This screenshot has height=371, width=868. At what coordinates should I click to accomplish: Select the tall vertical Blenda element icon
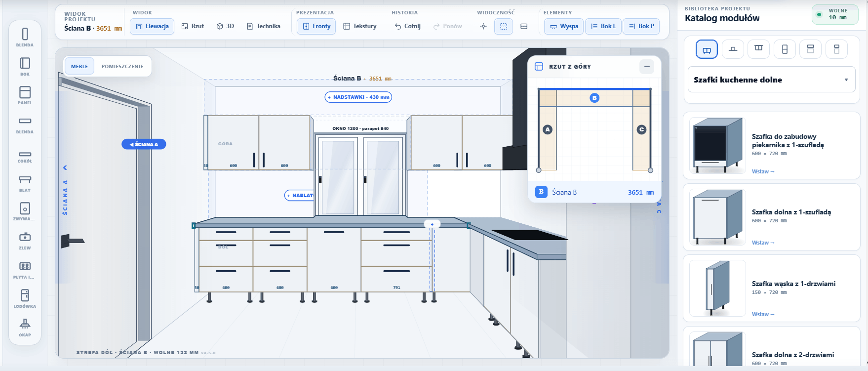[25, 37]
